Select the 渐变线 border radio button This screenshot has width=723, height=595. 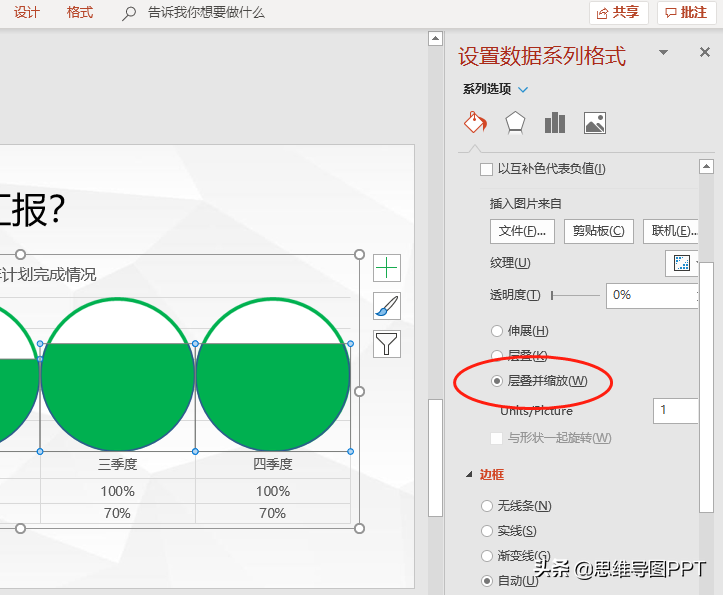pyautogui.click(x=487, y=556)
